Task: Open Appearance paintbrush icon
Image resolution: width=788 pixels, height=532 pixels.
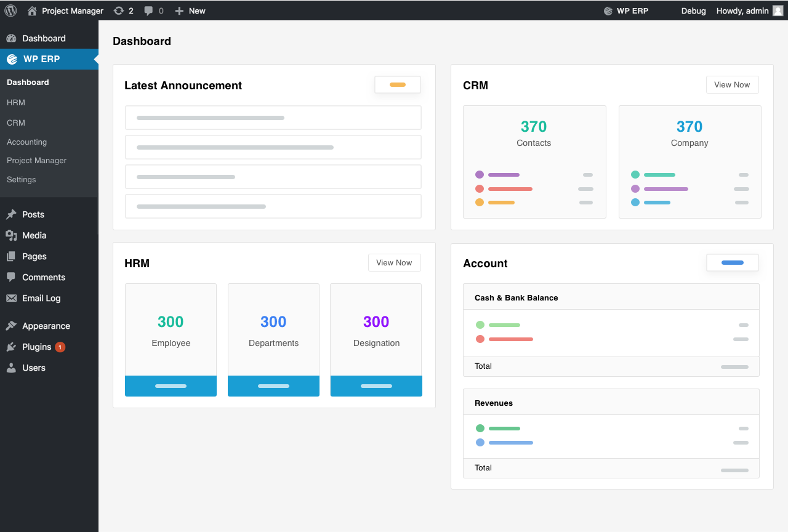Action: [11, 326]
